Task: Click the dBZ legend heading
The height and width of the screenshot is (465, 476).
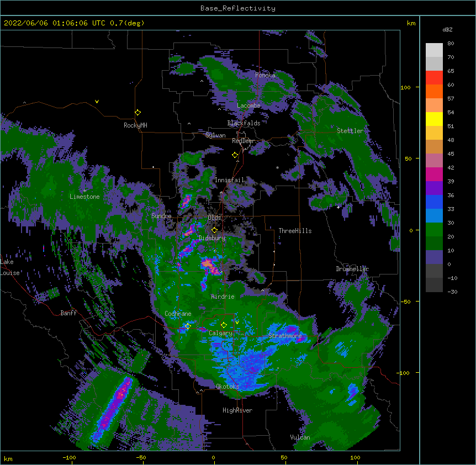Action: 447,30
